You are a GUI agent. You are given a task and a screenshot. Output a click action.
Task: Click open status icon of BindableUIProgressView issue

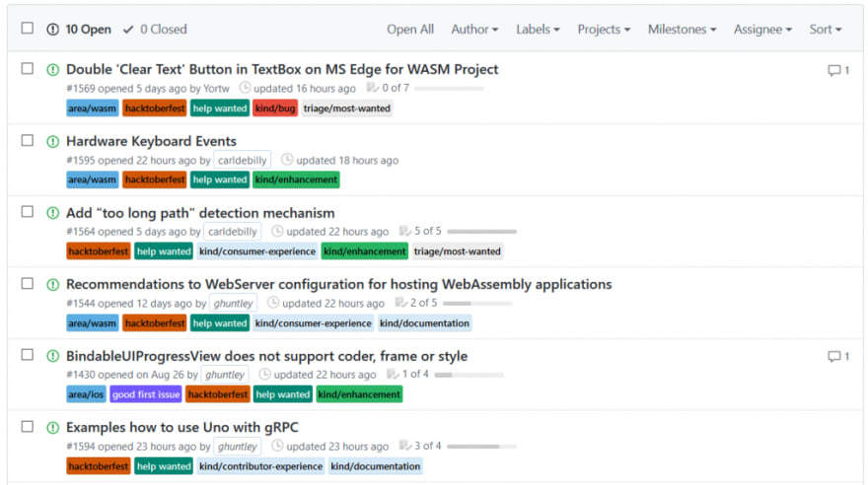pos(52,356)
